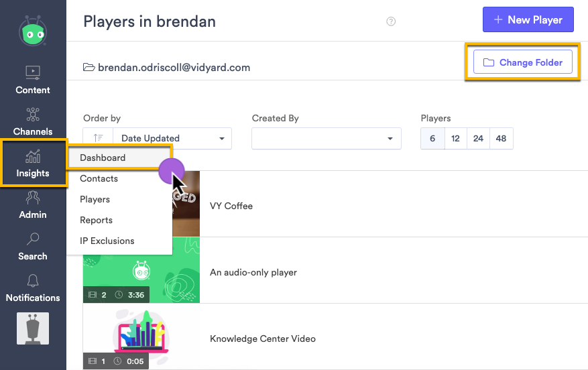Click the brendan.odriscoll@vidyard.com folder name
Viewport: 588px width, 370px height.
point(174,68)
